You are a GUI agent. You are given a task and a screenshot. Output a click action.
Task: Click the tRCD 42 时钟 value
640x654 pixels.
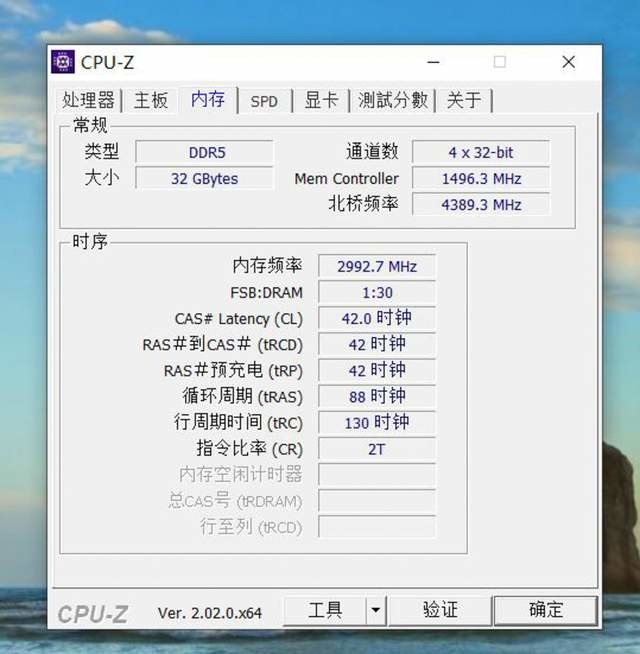(x=377, y=345)
